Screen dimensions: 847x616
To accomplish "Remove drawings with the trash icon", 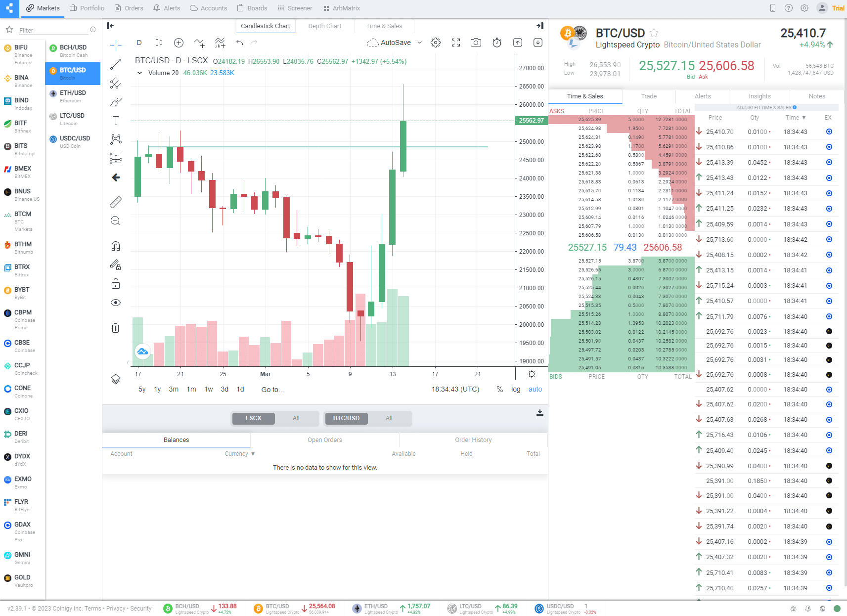I will click(116, 328).
